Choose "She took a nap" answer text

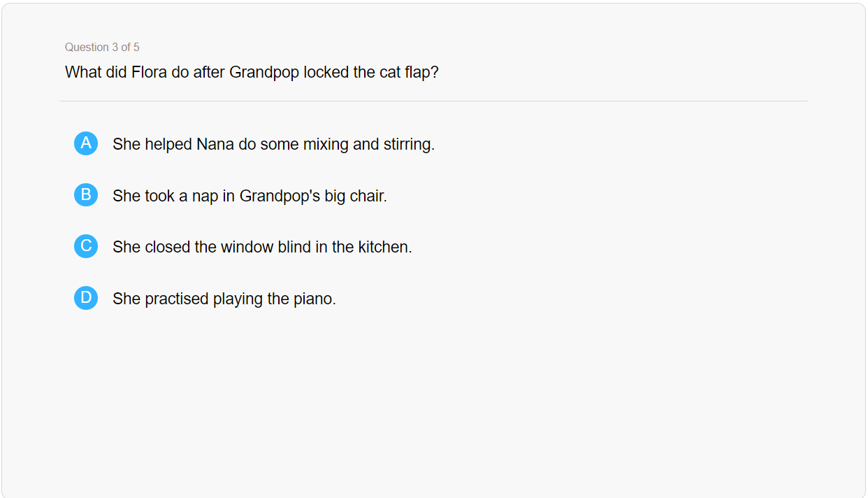pyautogui.click(x=249, y=196)
